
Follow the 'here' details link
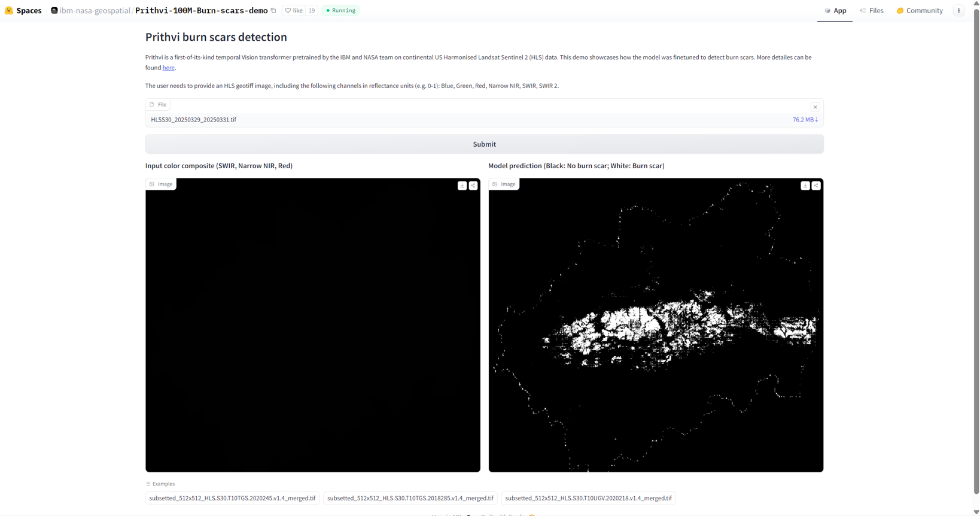point(169,68)
